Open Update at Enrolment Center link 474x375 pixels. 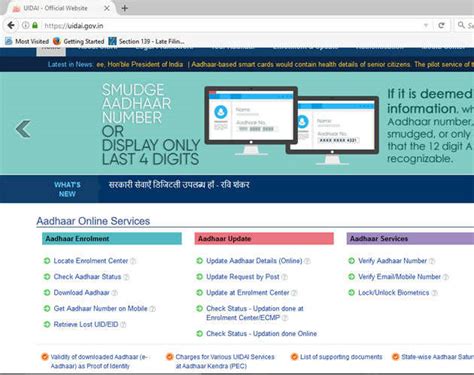point(248,293)
